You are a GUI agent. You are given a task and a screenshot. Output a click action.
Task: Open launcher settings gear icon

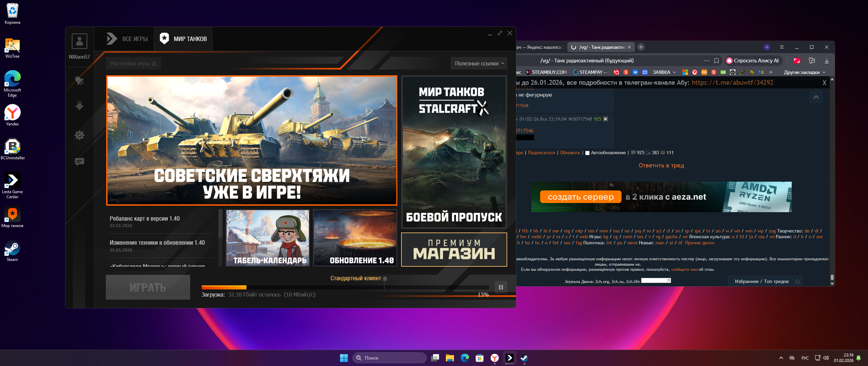[79, 135]
